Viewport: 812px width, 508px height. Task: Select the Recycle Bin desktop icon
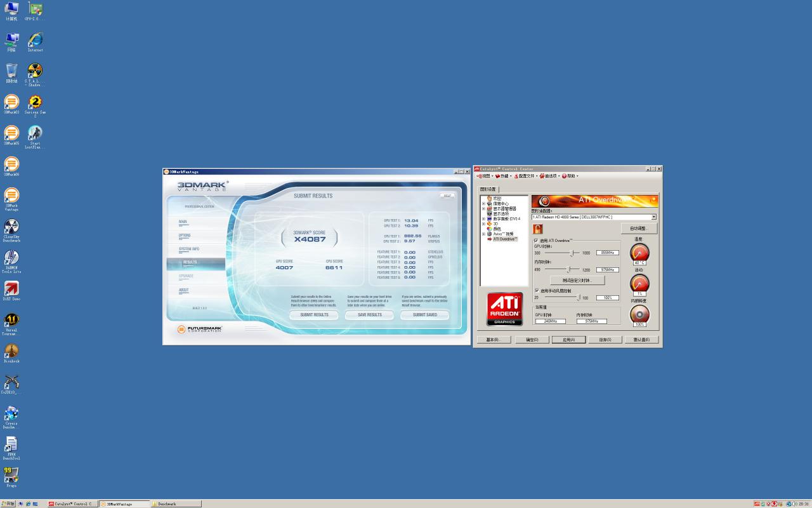coord(11,72)
